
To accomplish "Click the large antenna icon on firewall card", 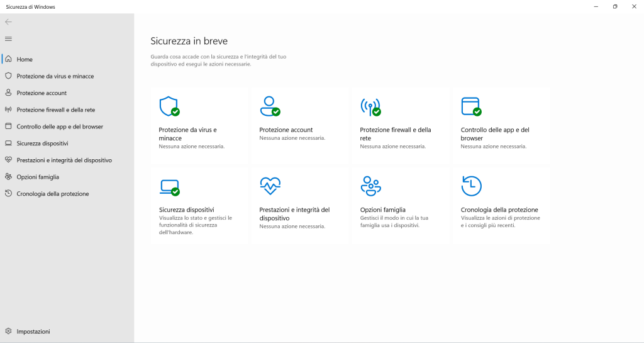I will (x=370, y=107).
